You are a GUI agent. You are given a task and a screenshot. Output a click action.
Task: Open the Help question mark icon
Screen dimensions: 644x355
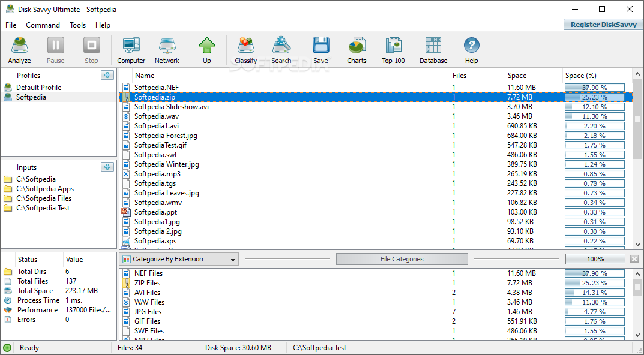472,45
